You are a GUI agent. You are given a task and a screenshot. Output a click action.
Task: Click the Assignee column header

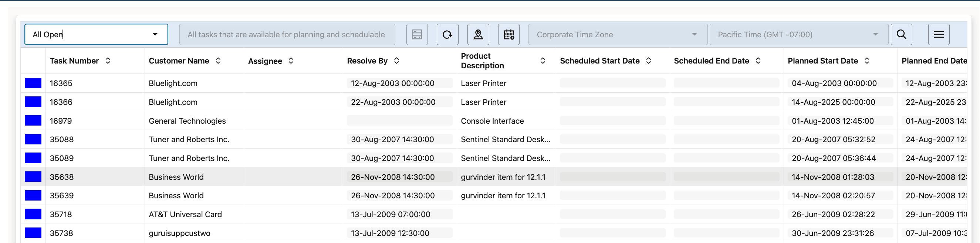(x=265, y=61)
